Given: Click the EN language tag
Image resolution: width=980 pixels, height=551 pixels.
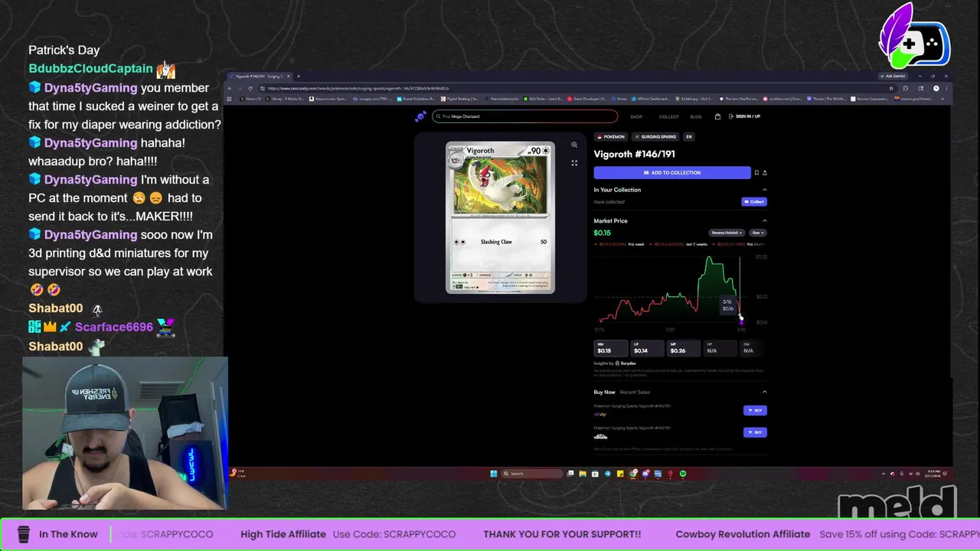Looking at the screenshot, I should pos(688,137).
